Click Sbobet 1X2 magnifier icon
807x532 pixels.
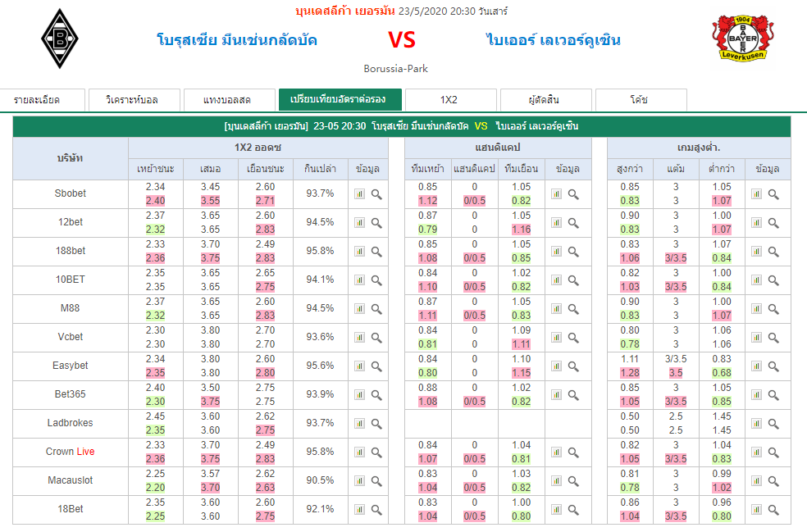pos(376,194)
